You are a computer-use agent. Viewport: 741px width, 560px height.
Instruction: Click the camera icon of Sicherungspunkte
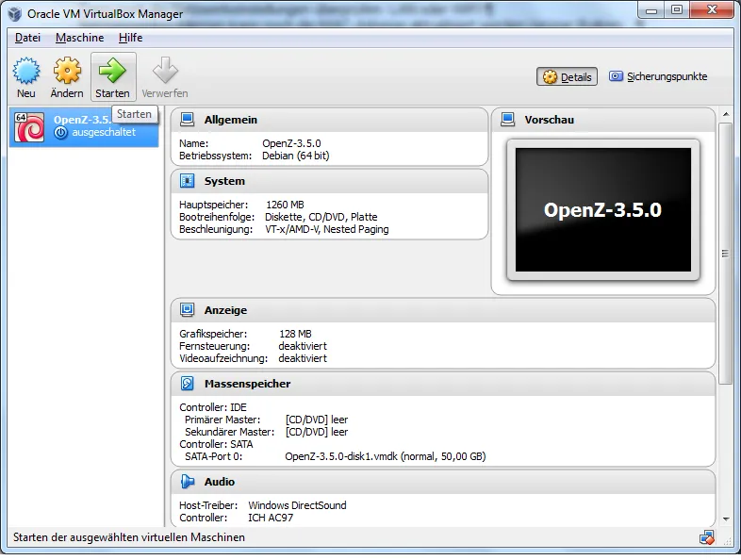pyautogui.click(x=616, y=76)
